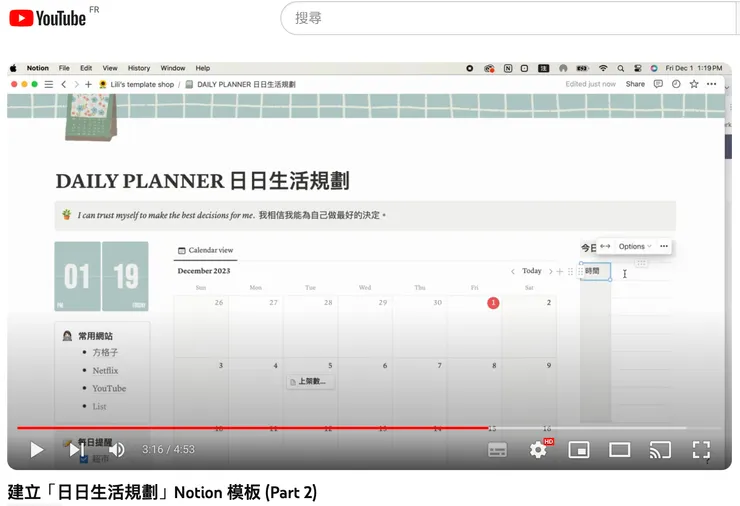Cast video to a TV
Screen dimensions: 740x506
[660, 450]
